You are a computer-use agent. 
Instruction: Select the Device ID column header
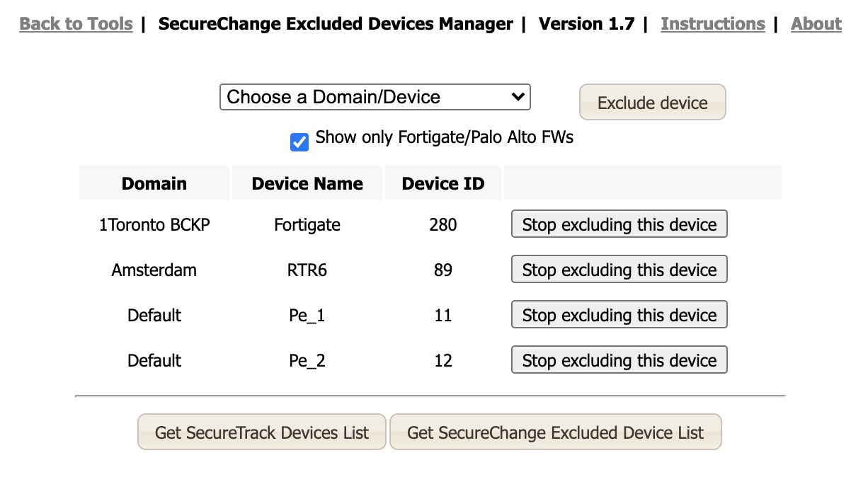click(x=443, y=183)
